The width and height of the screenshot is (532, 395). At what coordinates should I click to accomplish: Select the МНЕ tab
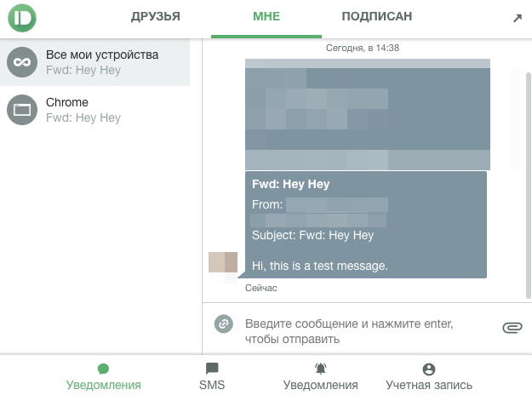click(266, 16)
